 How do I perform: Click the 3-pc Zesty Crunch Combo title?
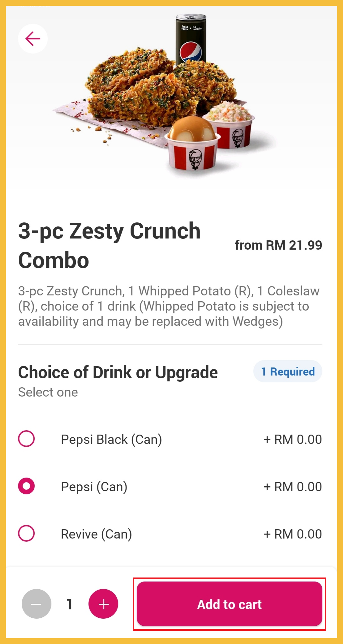tap(109, 245)
